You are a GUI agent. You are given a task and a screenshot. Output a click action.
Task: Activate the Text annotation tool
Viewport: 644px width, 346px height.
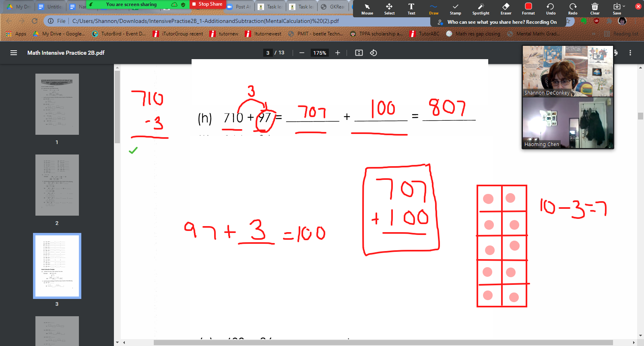[411, 8]
